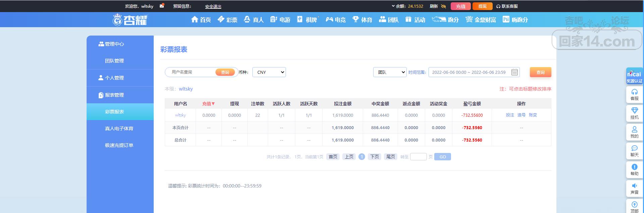Sort by the 投注金额 column header
This screenshot has height=213, width=644.
click(x=343, y=104)
